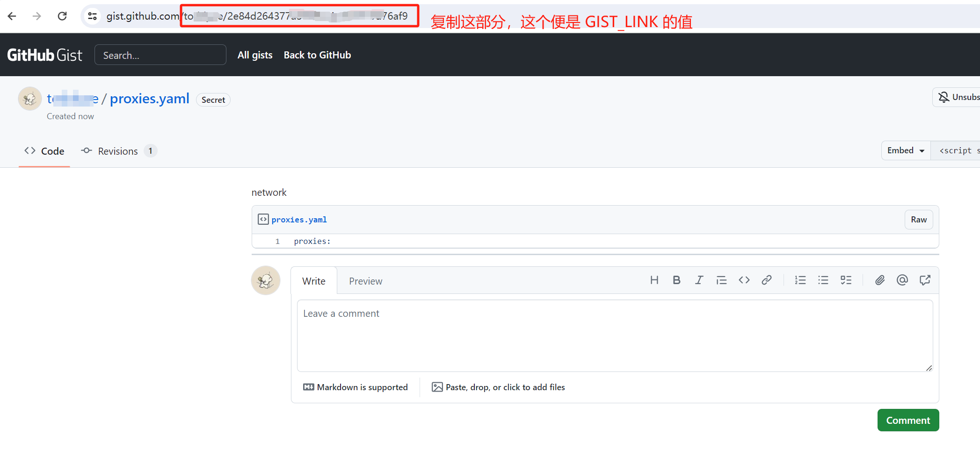Click the code file icon next to proxies.yaml

pyautogui.click(x=263, y=219)
